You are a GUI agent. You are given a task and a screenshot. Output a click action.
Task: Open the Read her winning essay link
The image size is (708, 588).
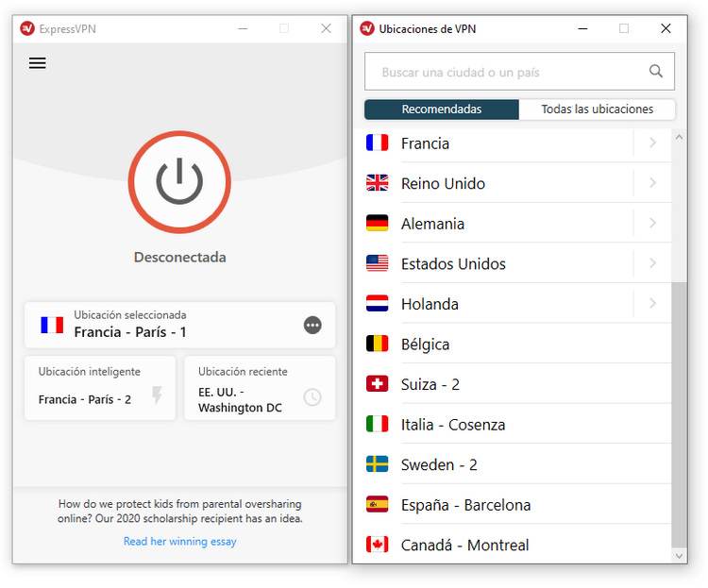179,541
